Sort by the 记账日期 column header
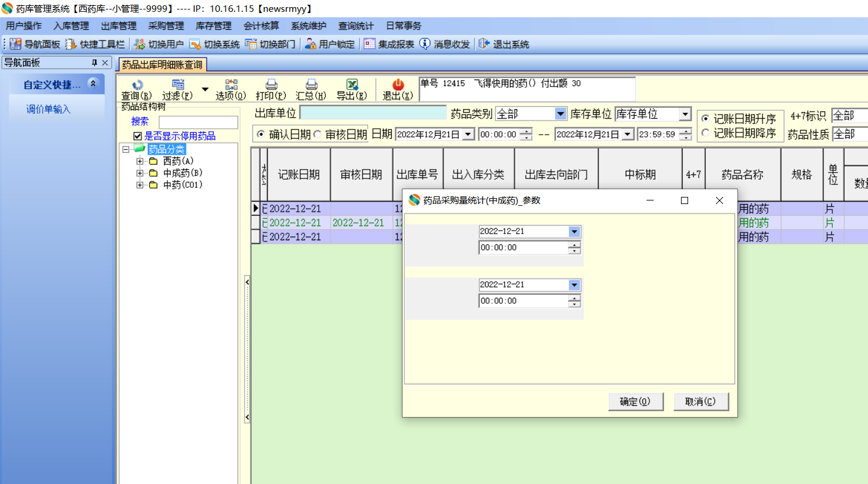This screenshot has width=868, height=484. pyautogui.click(x=299, y=174)
